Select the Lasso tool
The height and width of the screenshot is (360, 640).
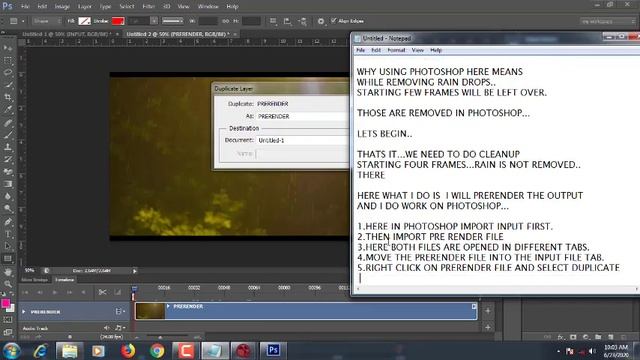coord(7,73)
